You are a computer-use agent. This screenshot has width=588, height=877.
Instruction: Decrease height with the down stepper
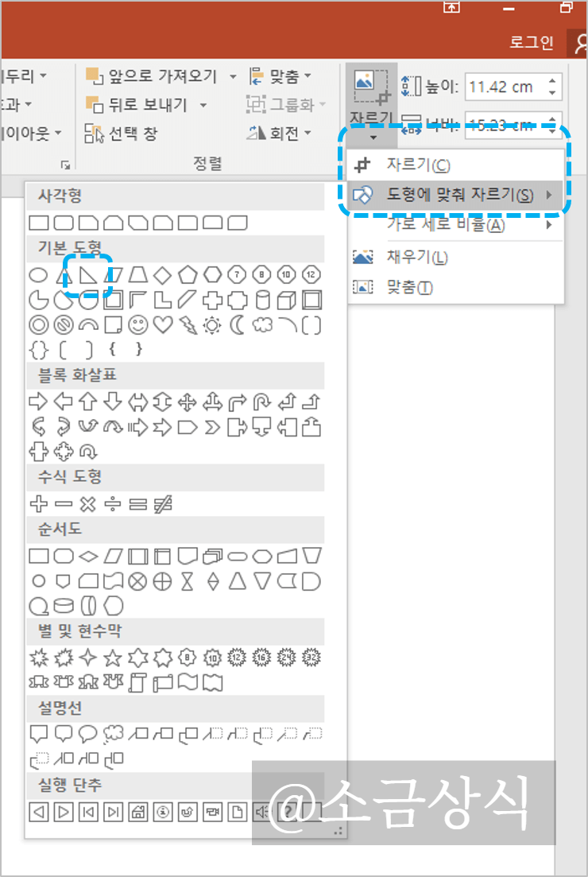552,93
